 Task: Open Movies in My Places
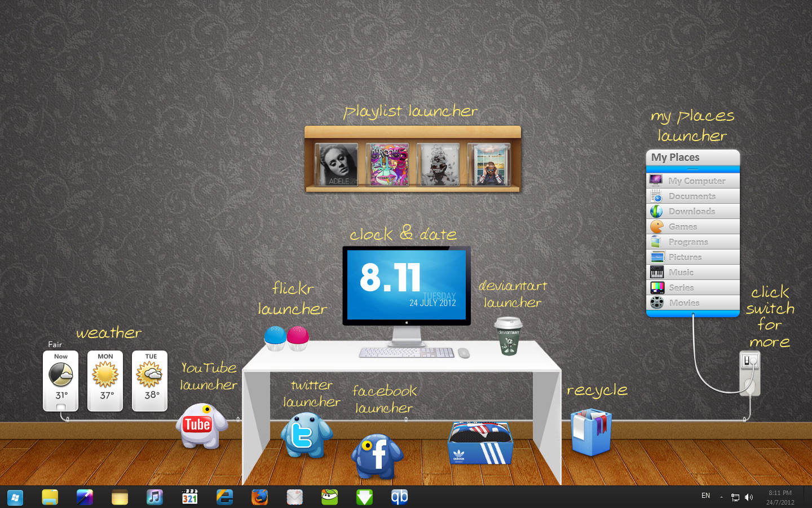[692, 303]
